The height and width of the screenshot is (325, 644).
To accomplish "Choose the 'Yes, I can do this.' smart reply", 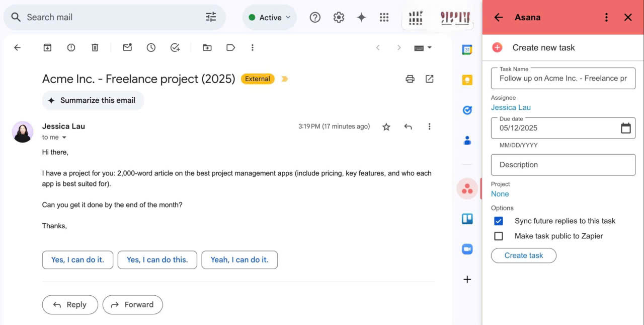I will point(157,260).
